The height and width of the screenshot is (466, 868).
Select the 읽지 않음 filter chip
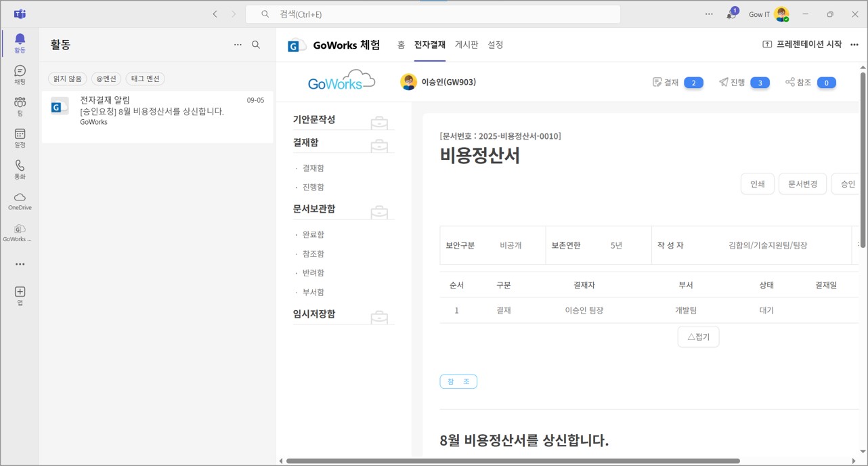(x=67, y=79)
